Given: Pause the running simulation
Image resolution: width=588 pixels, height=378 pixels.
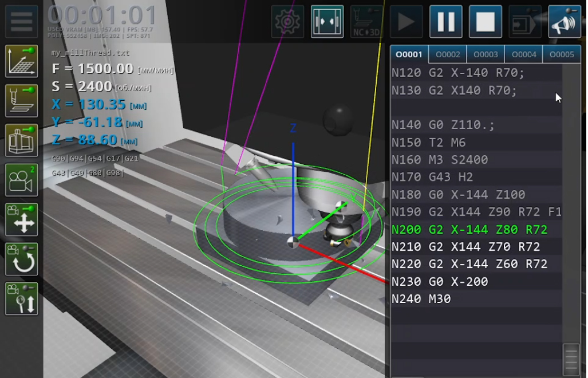Looking at the screenshot, I should click(x=446, y=22).
